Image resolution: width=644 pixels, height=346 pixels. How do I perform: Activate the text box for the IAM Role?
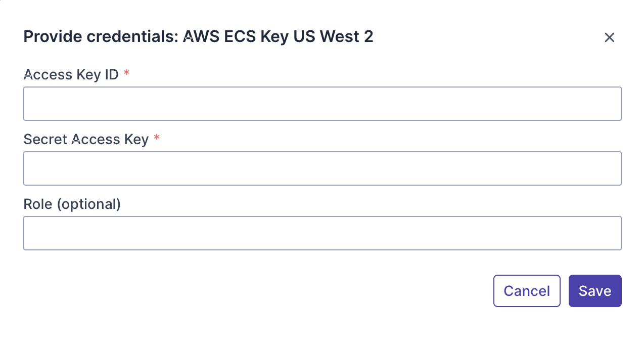point(322,233)
